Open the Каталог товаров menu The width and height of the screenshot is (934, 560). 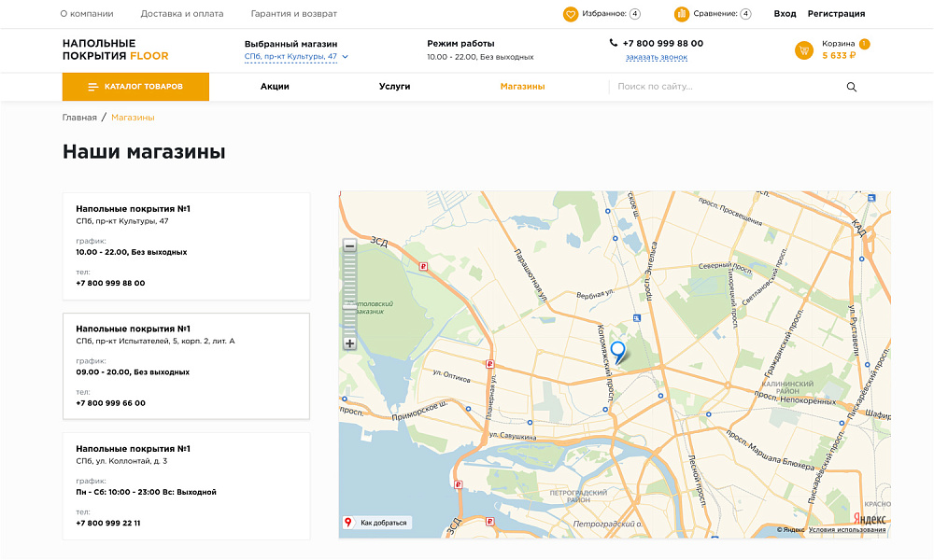tap(135, 87)
